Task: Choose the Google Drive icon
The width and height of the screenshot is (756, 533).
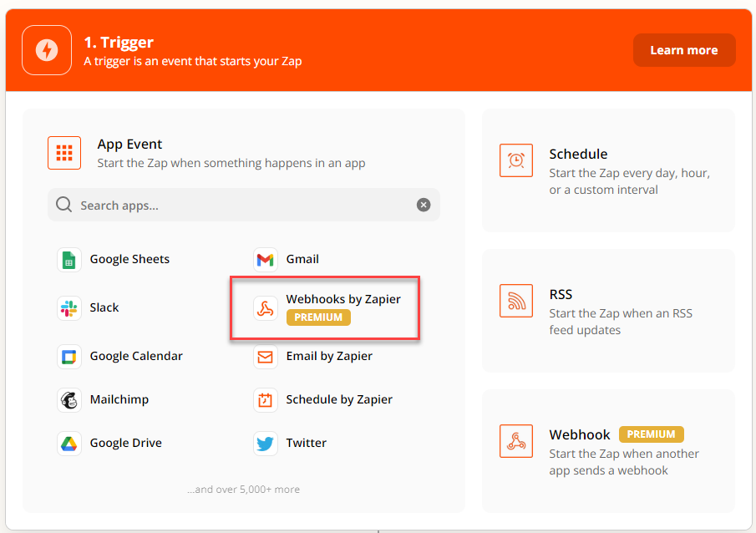Action: 69,444
